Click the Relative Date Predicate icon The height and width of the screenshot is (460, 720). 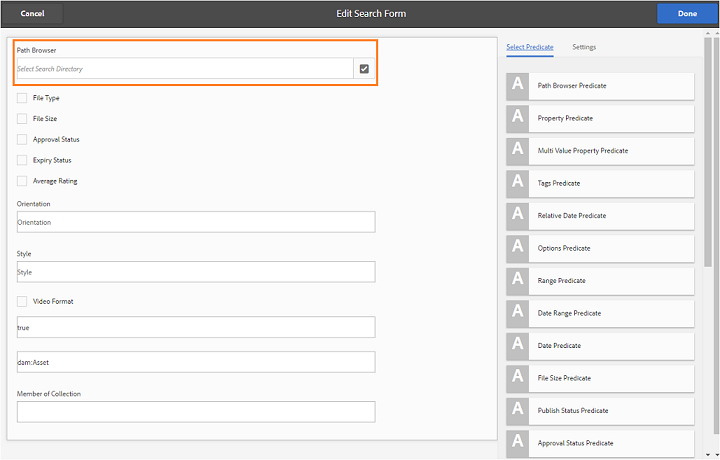[x=518, y=216]
